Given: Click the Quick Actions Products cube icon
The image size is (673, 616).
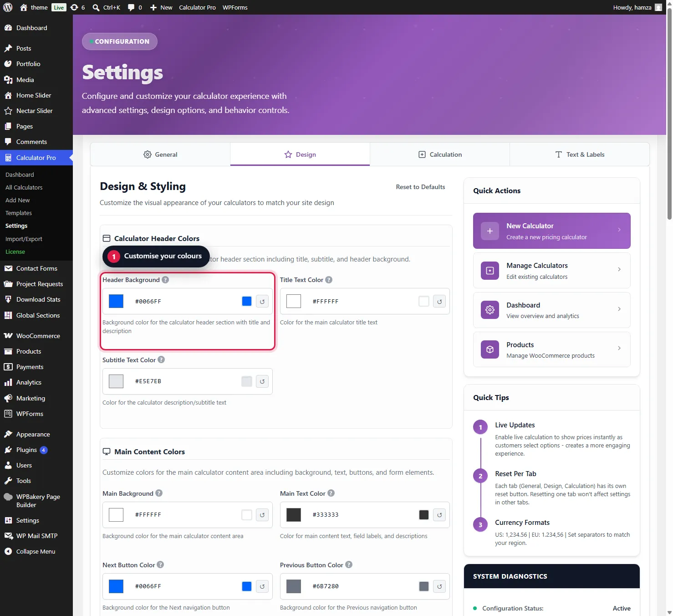Looking at the screenshot, I should point(490,349).
